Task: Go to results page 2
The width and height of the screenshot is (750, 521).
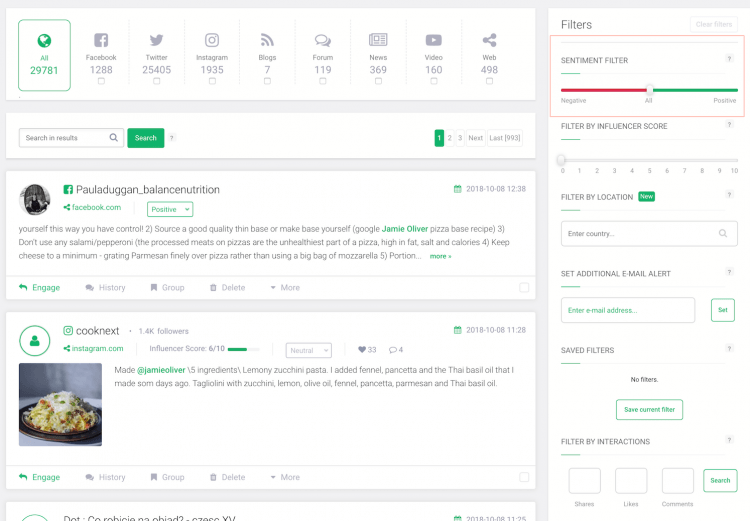Action: coord(450,138)
